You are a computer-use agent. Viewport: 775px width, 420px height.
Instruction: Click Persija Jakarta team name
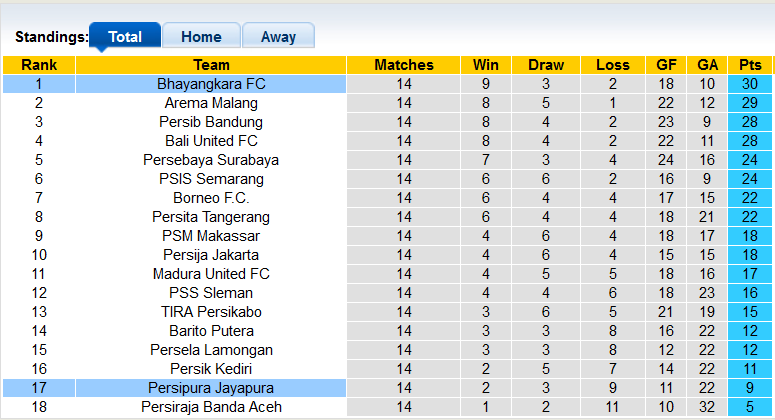pyautogui.click(x=211, y=255)
